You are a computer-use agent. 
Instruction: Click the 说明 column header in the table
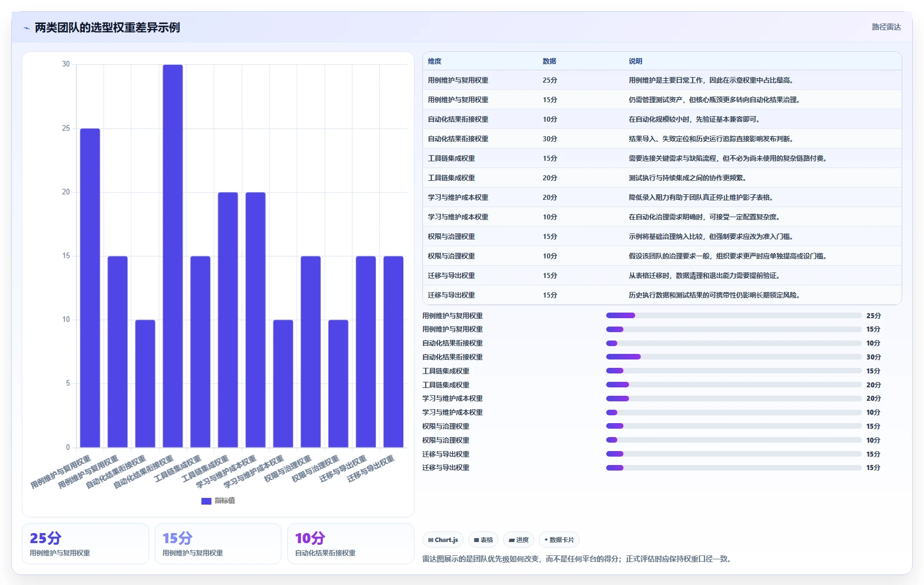coord(635,61)
